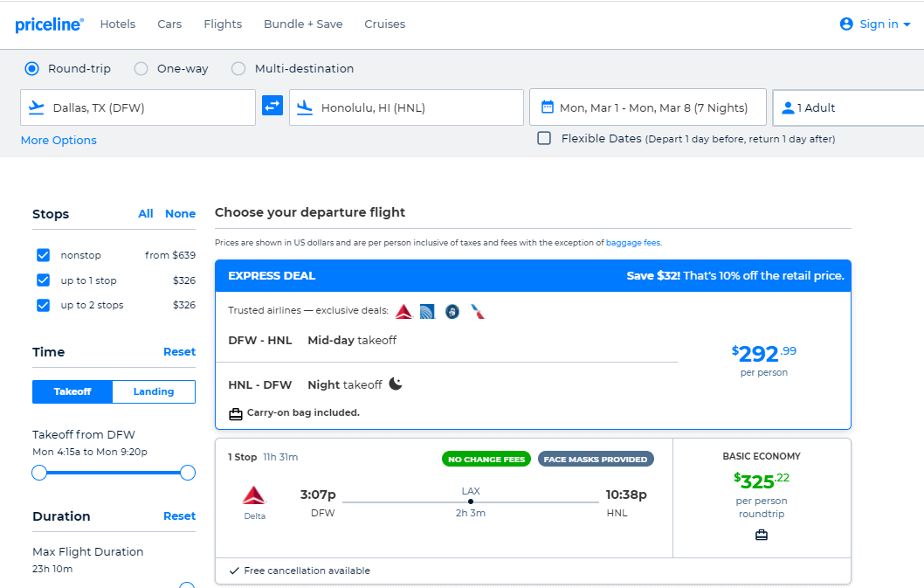Switch to the Hotels tab

click(118, 24)
